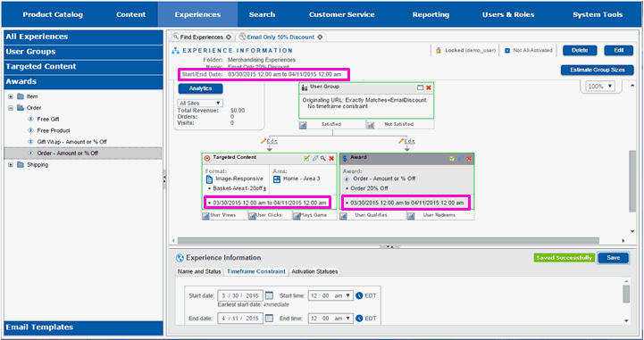Screen dimensions: 644x340
Task: Open the End date calendar picker
Action: (269, 319)
